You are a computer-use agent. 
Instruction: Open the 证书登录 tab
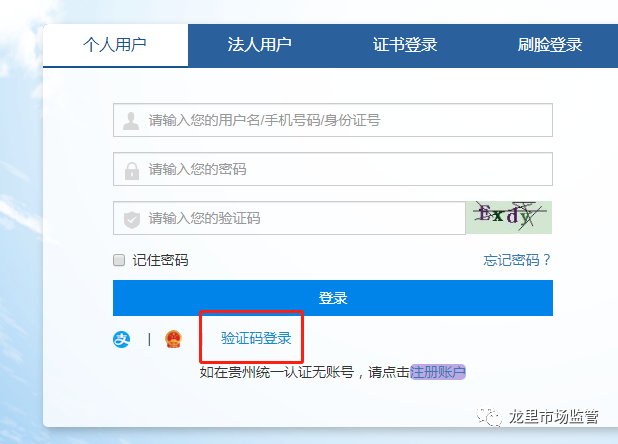[405, 45]
